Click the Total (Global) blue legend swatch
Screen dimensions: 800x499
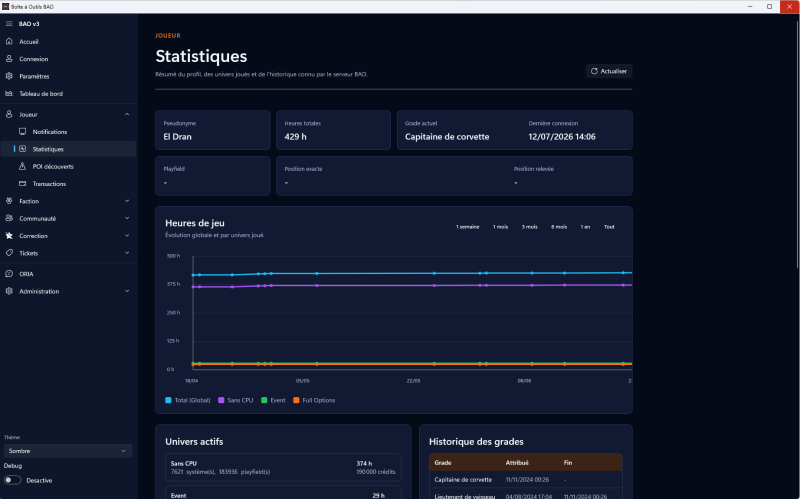pyautogui.click(x=168, y=401)
